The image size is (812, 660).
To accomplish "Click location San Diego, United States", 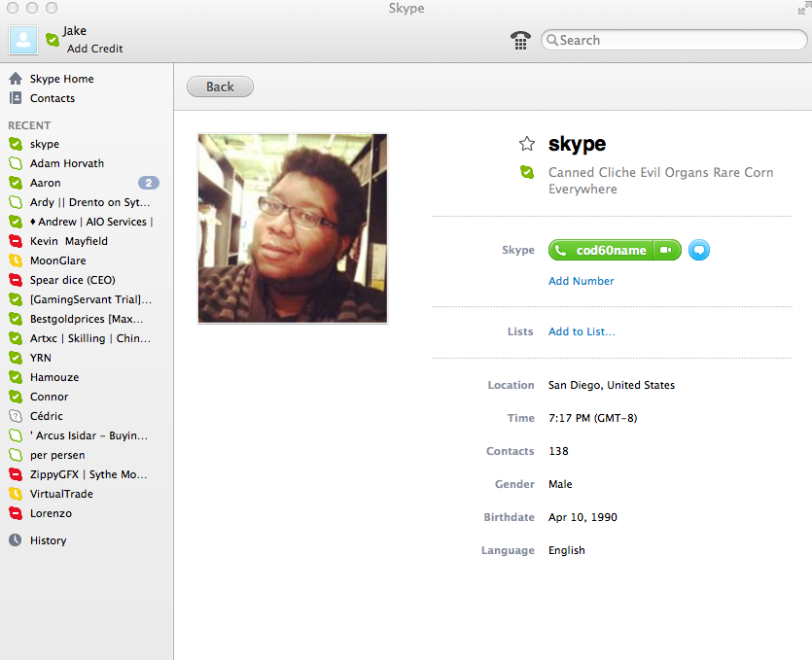I will (612, 385).
